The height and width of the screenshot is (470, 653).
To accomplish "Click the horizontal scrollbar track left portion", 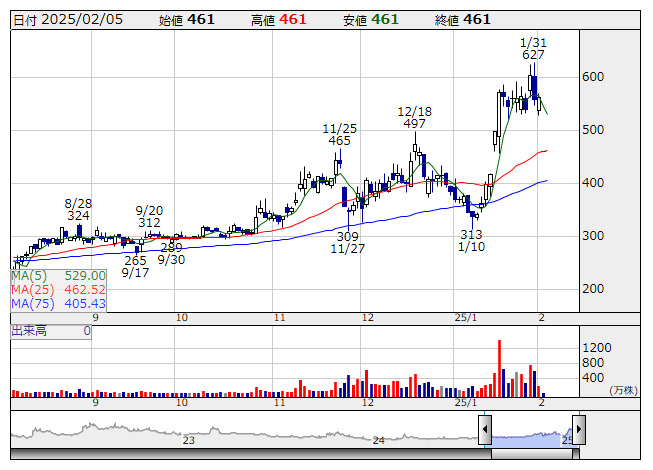I will (x=251, y=453).
